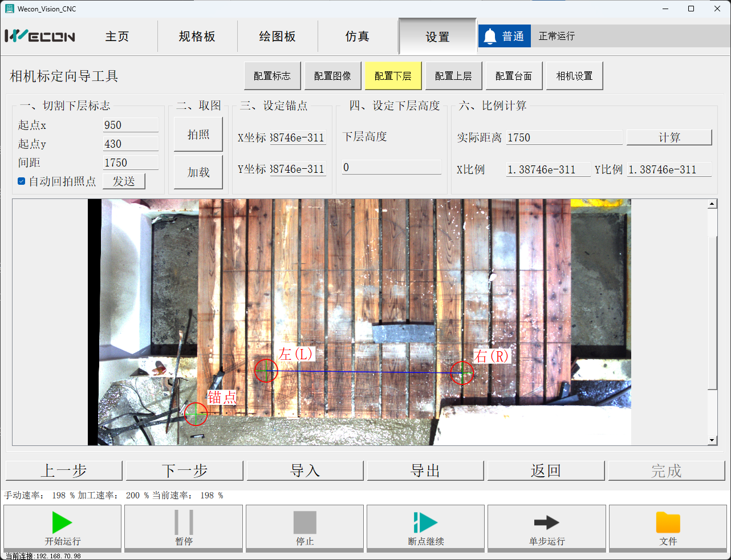731x560 pixels.
Task: Toggle the 自动回拍照点 checkbox
Action: 22,181
